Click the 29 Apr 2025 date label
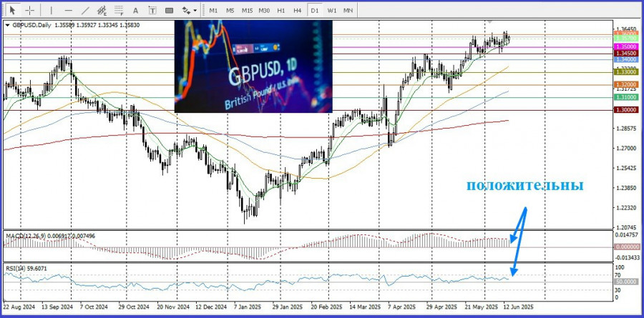The image size is (644, 318). 442,307
